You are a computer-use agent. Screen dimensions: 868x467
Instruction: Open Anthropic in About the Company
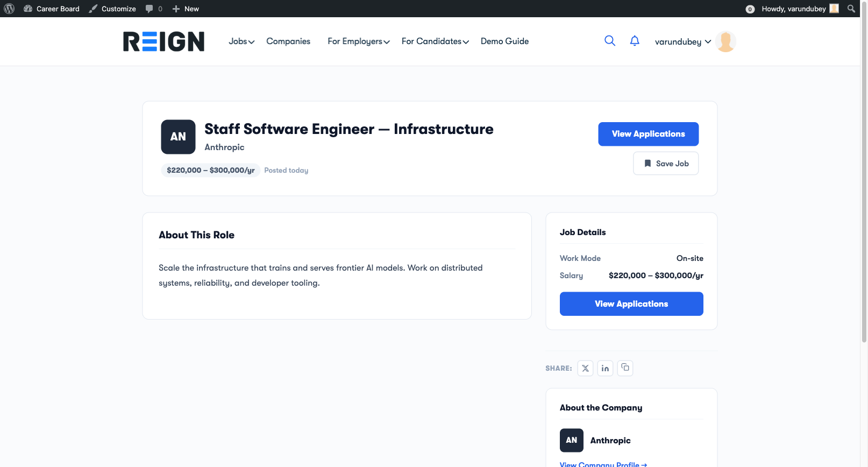click(610, 441)
